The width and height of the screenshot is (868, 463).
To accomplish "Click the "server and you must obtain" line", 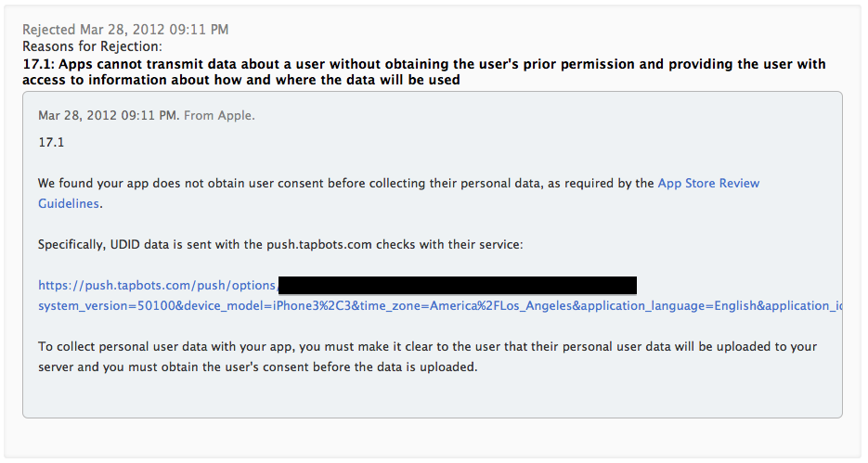I will [x=257, y=367].
